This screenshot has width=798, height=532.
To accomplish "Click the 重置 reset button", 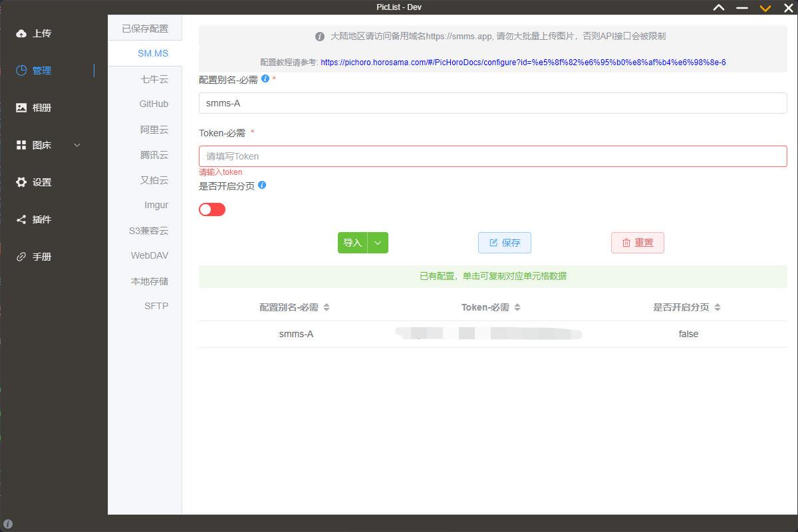I will [x=637, y=243].
